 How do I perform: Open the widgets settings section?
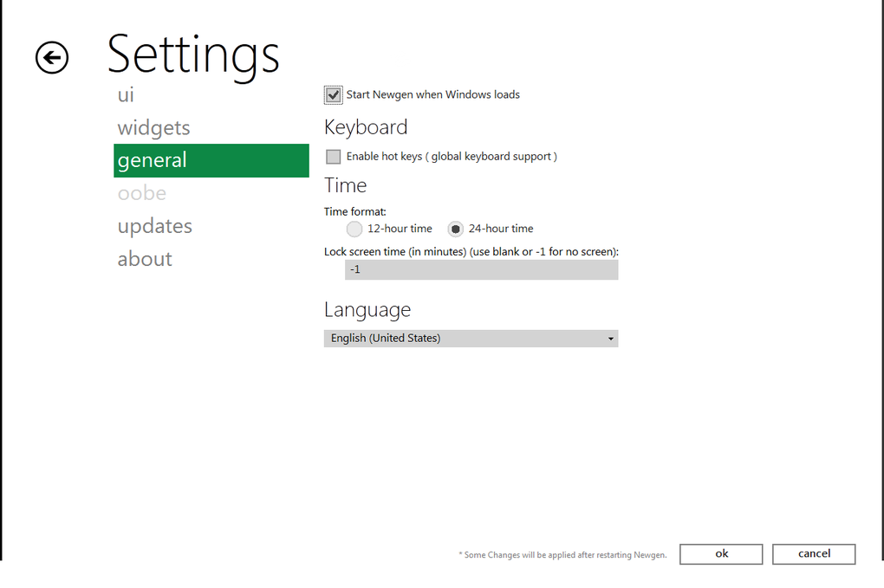pyautogui.click(x=153, y=128)
